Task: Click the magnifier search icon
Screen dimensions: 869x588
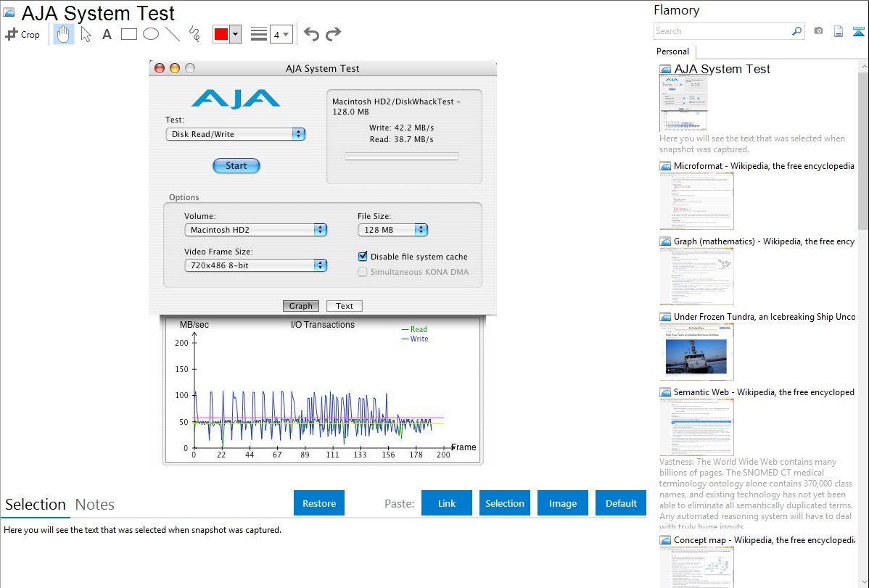Action: pyautogui.click(x=796, y=31)
